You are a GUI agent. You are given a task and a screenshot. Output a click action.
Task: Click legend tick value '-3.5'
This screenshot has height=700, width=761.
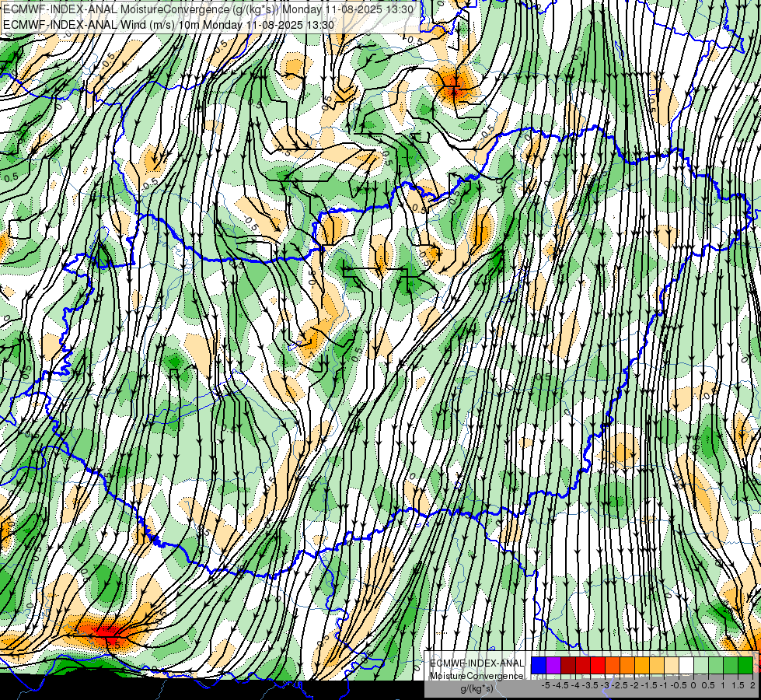590,685
